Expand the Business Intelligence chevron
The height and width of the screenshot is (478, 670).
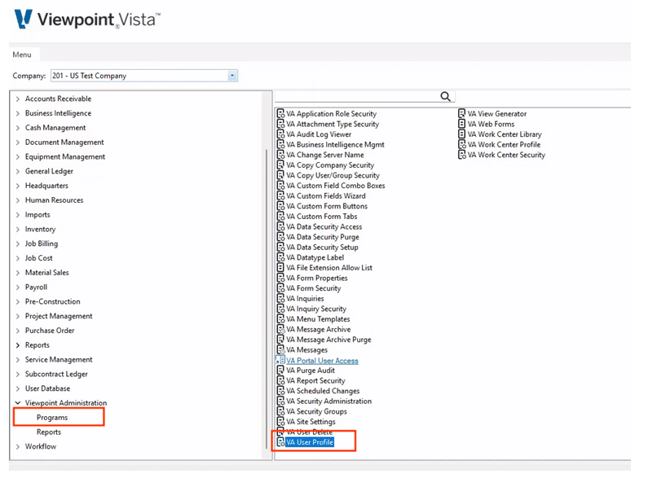point(18,114)
